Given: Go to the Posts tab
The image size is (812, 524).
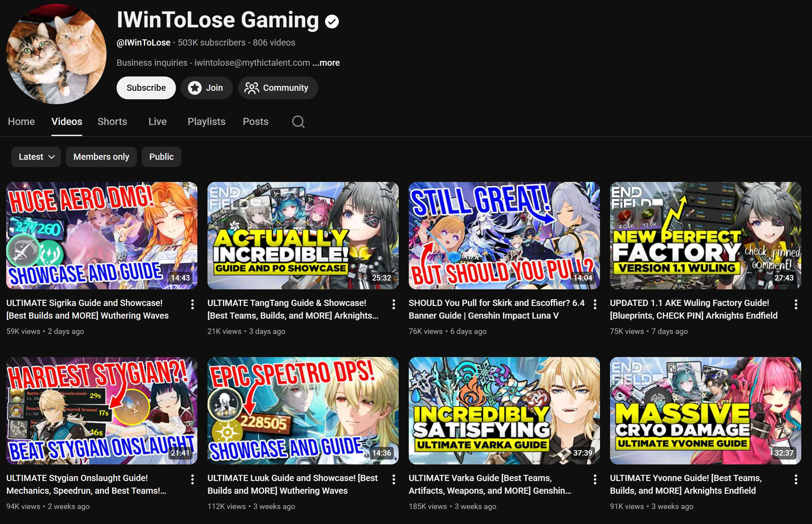Looking at the screenshot, I should point(255,121).
